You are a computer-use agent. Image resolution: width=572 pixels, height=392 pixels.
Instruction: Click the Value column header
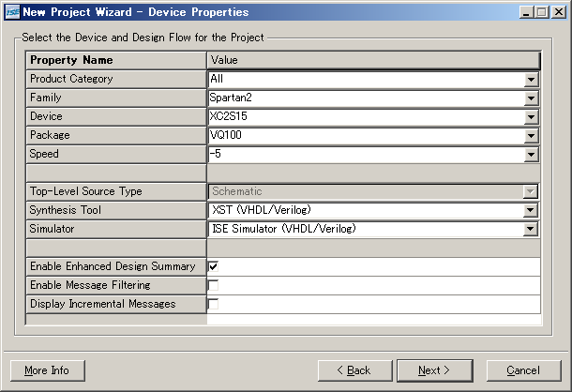click(x=373, y=60)
